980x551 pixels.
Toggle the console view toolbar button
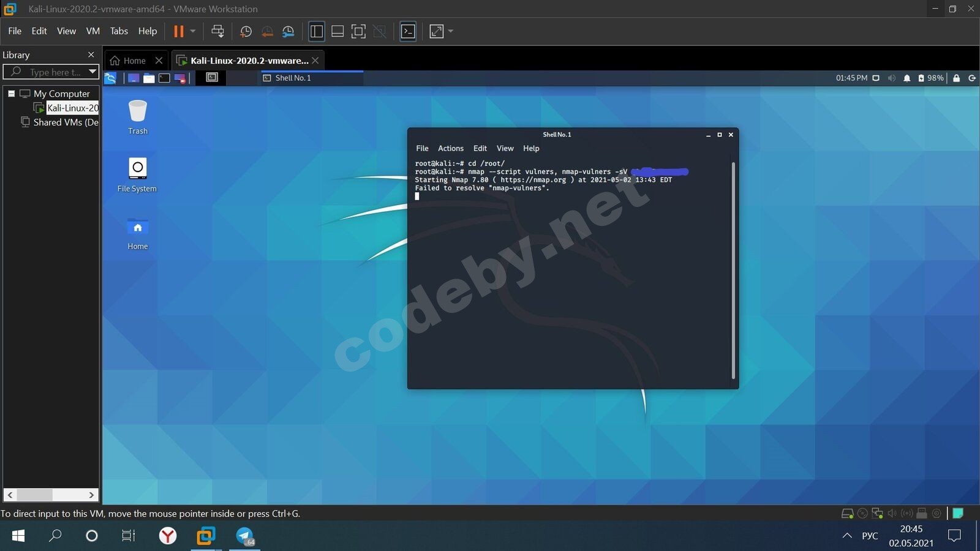pyautogui.click(x=408, y=31)
